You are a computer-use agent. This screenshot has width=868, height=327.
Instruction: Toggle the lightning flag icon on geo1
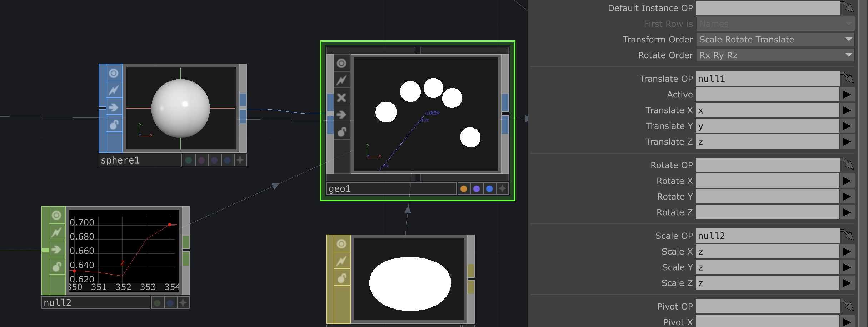(x=341, y=80)
